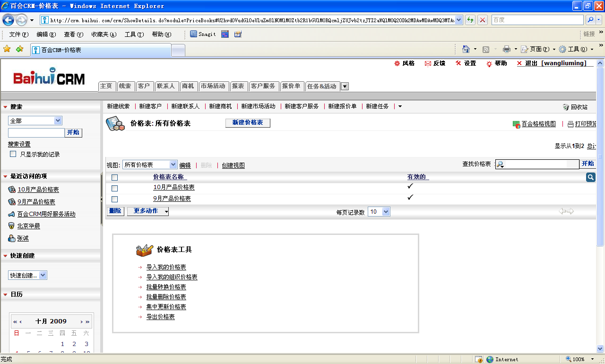Click the 设置 settings tools icon
The width and height of the screenshot is (605, 364).
tap(458, 63)
